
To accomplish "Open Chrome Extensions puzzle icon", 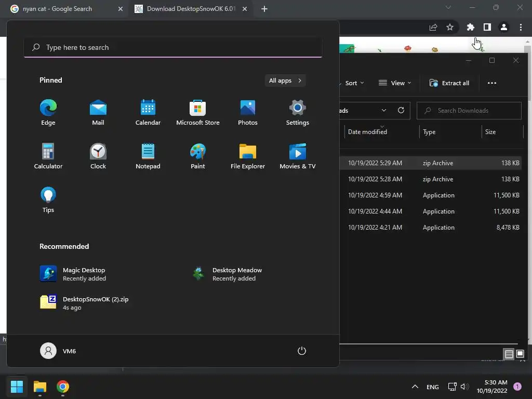I will 470,27.
